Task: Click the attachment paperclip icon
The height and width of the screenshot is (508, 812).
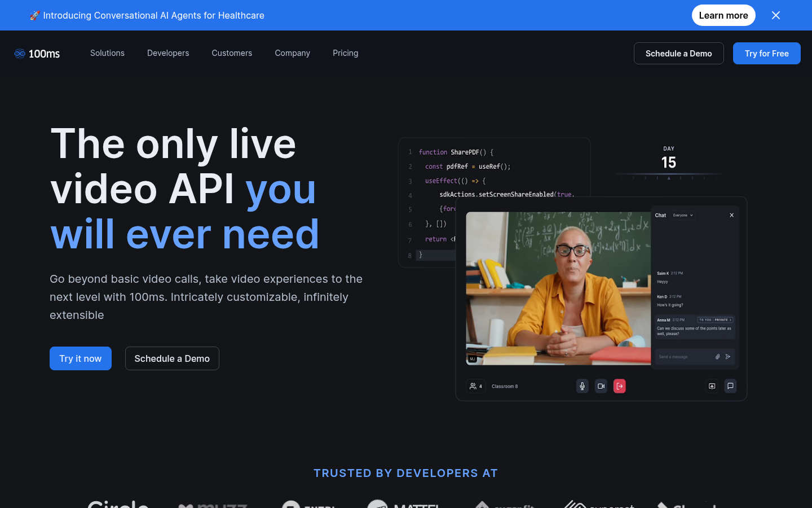Action: click(x=718, y=357)
